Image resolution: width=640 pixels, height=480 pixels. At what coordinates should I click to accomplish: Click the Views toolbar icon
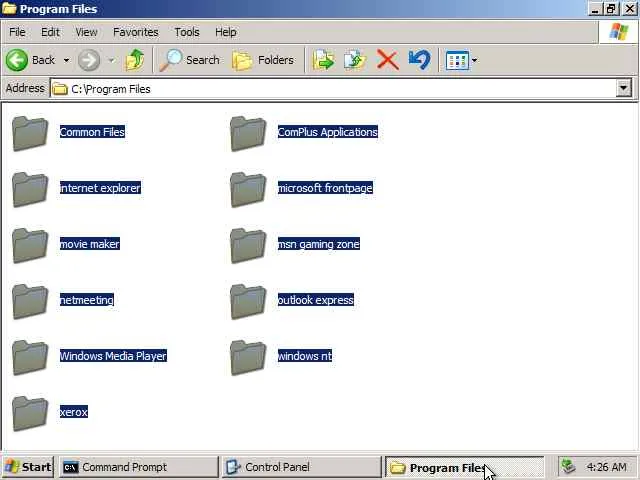pyautogui.click(x=457, y=60)
